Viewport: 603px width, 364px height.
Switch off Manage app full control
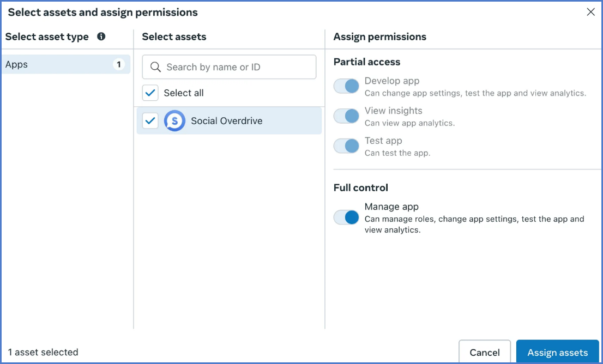[346, 217]
